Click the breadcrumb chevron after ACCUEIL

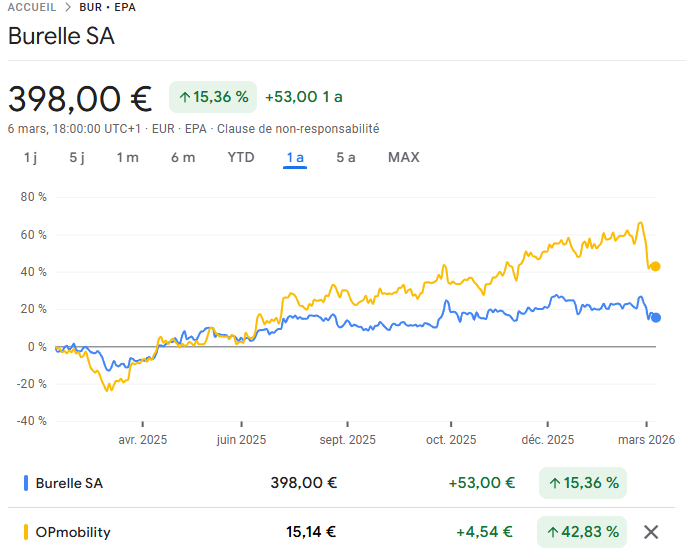tap(67, 7)
